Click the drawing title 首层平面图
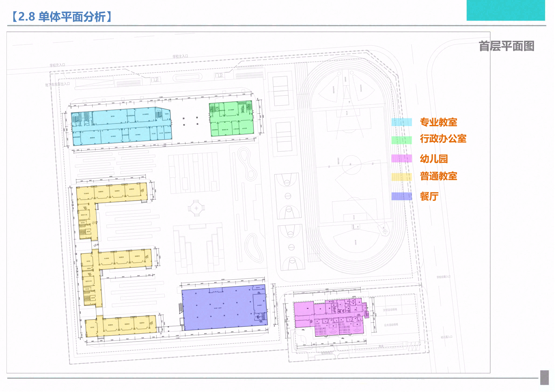 506,46
